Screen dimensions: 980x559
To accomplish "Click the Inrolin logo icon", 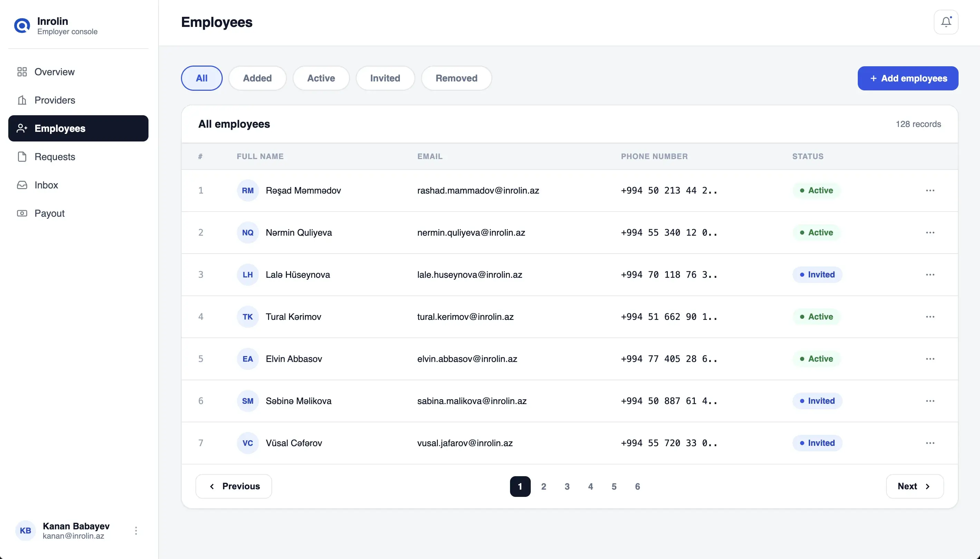I will (x=22, y=26).
